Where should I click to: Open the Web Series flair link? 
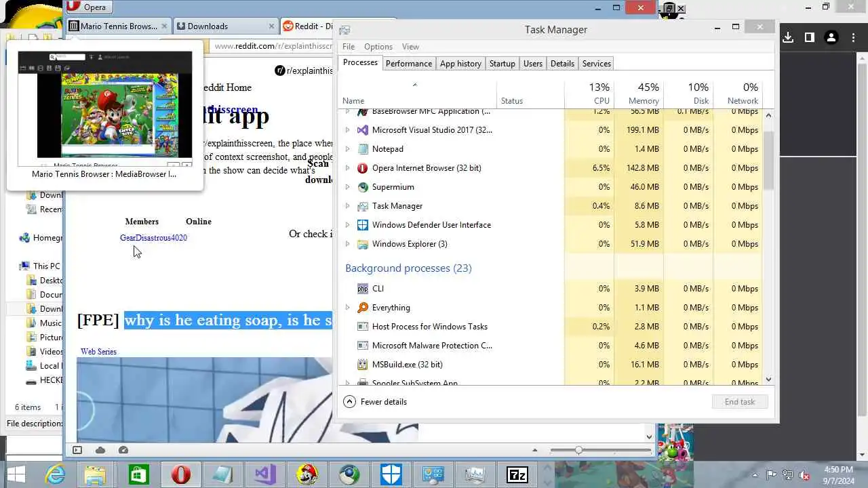click(x=98, y=352)
